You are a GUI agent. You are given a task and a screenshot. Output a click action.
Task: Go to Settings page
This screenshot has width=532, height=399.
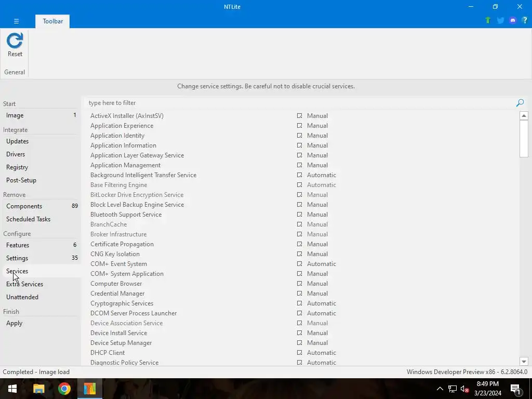click(41, 258)
